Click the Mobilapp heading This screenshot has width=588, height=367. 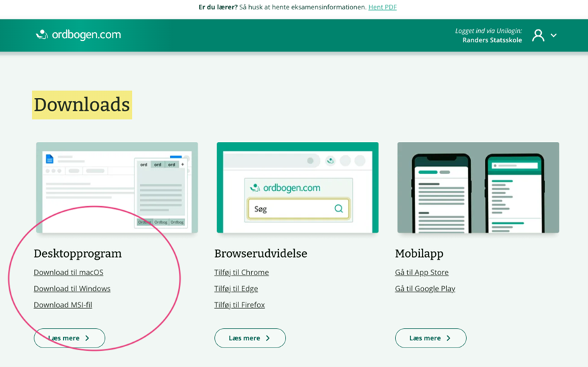[x=419, y=254]
